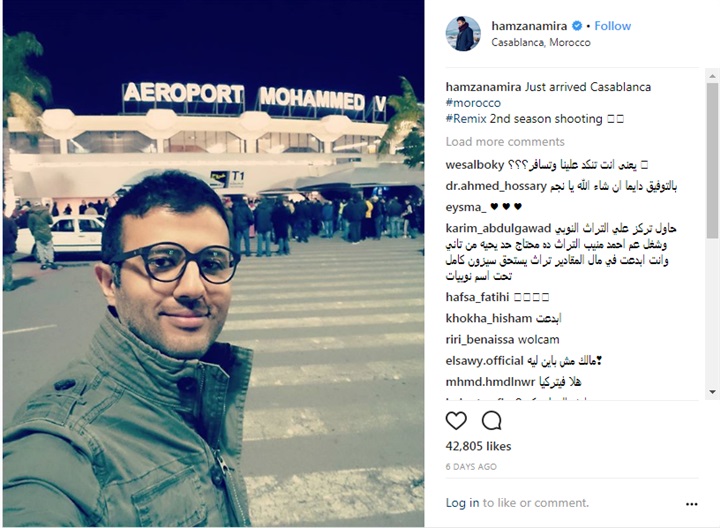Follow hamzanamira
This screenshot has height=528, width=720.
pos(613,26)
